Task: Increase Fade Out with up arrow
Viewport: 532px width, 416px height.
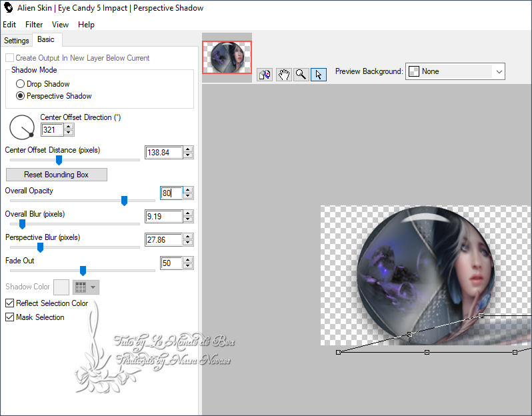Action: [188, 260]
